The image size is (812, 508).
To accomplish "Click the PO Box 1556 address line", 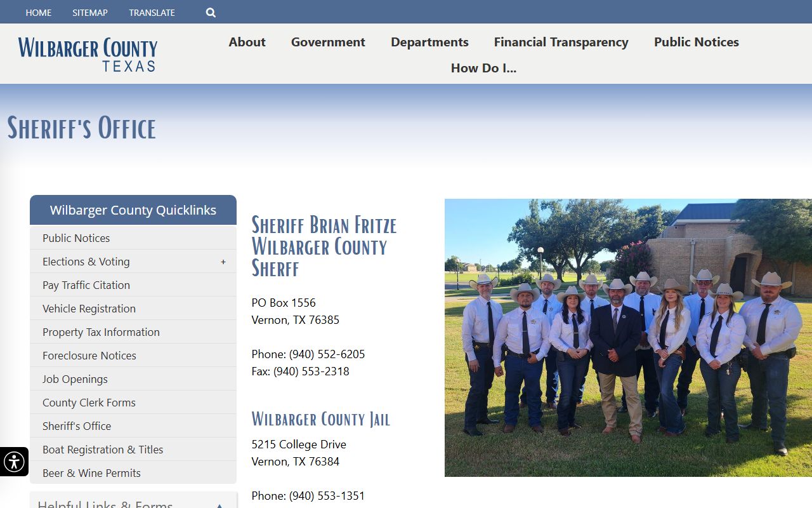I will [284, 303].
